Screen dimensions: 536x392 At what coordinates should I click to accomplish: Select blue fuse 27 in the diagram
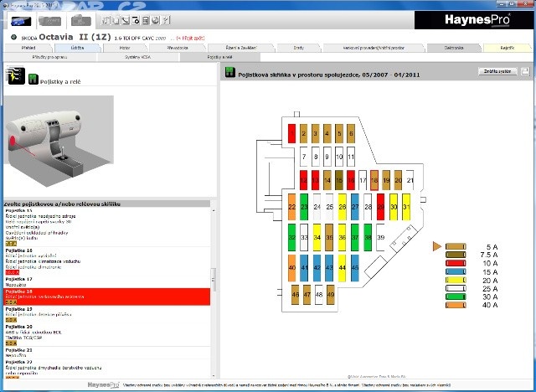click(355, 207)
